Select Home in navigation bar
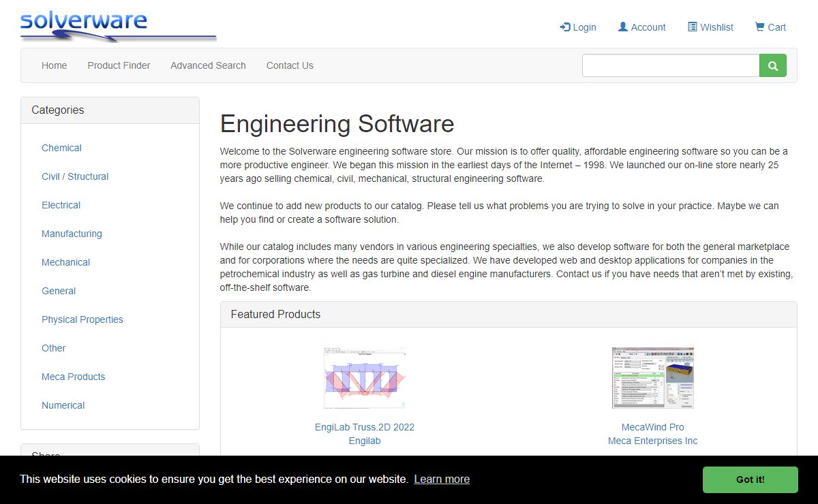This screenshot has height=504, width=818. (54, 65)
